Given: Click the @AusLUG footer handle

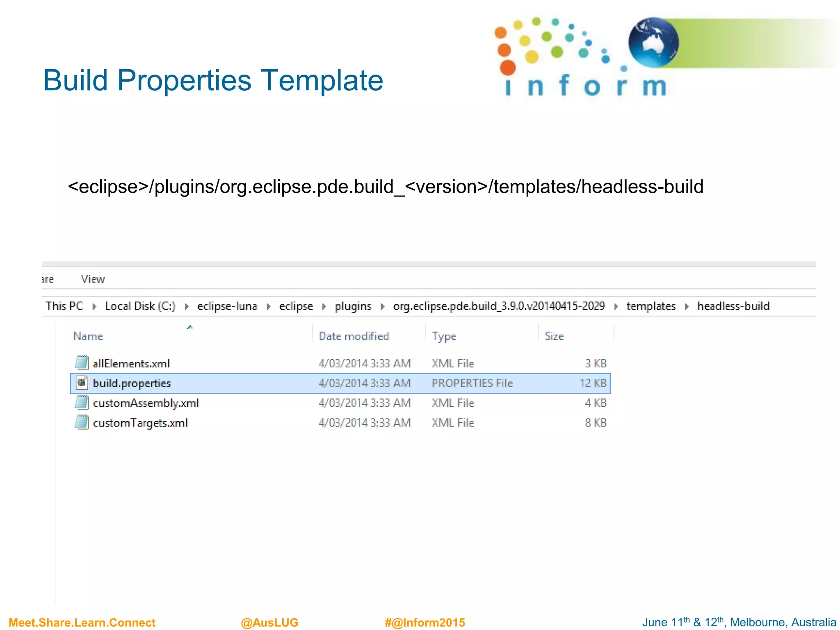Looking at the screenshot, I should point(269,622).
